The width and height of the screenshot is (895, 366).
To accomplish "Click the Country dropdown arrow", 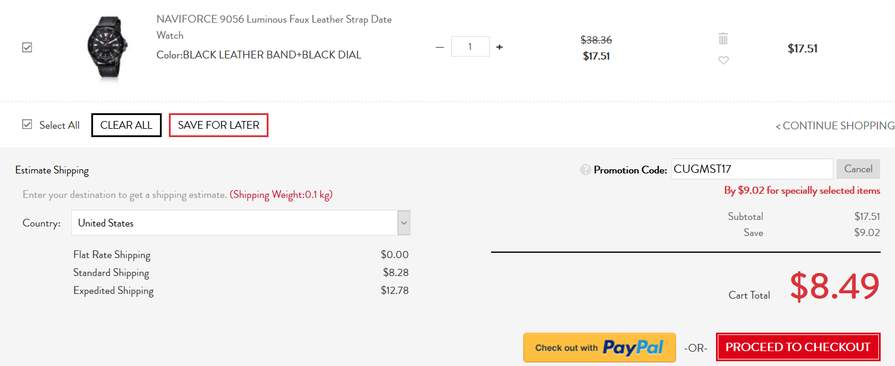I will pos(404,223).
